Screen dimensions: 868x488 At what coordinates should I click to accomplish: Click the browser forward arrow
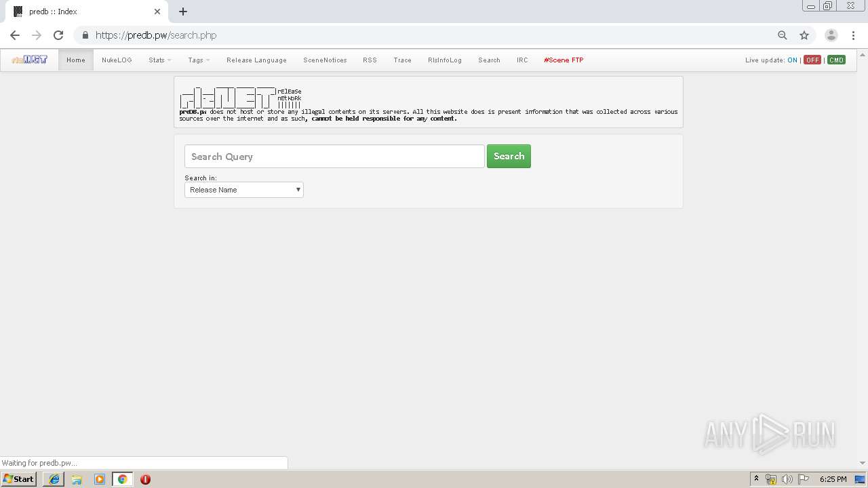(37, 35)
